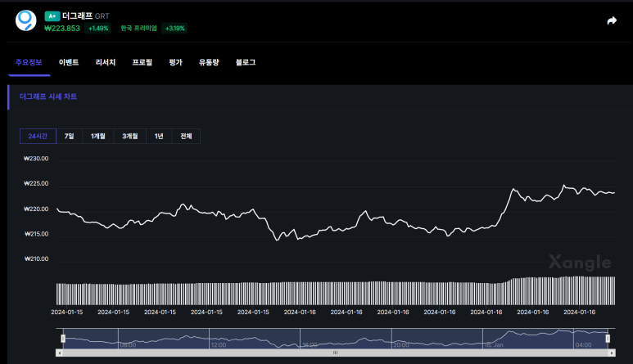This screenshot has width=633, height=364.
Task: Click the 한국 프리미엄 label
Action: pyautogui.click(x=138, y=28)
